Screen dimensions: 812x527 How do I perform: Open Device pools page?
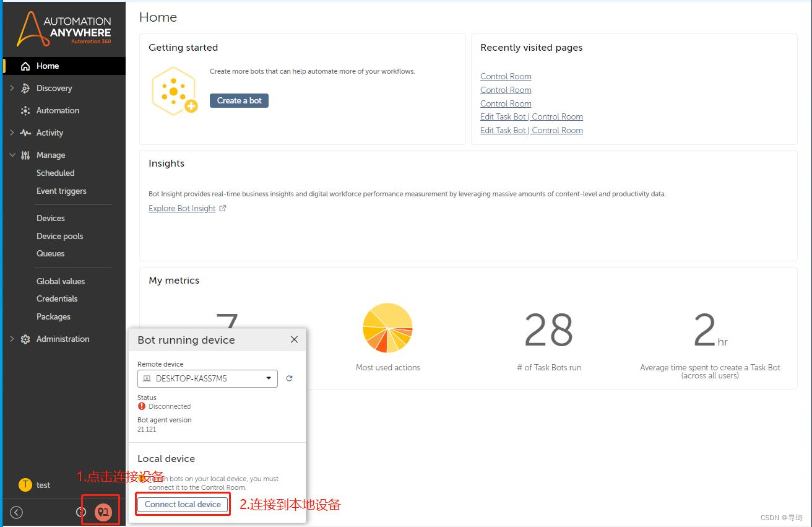click(59, 237)
